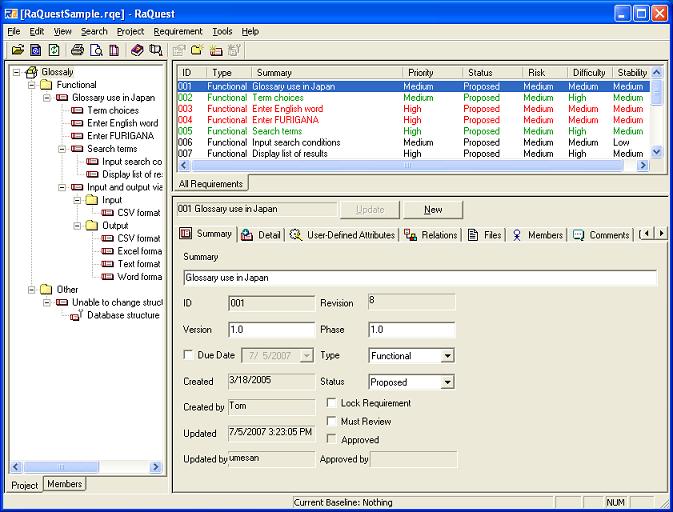Click the green refresh toolbar icon
673x512 pixels.
pyautogui.click(x=54, y=50)
